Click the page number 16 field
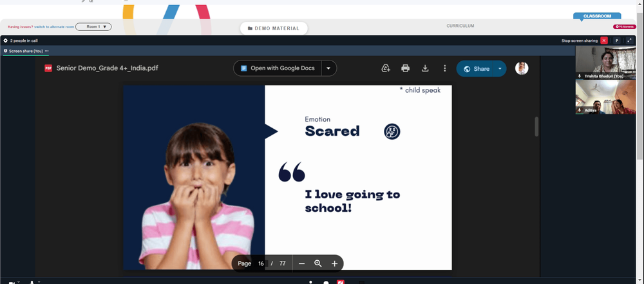644x284 pixels. 261,263
